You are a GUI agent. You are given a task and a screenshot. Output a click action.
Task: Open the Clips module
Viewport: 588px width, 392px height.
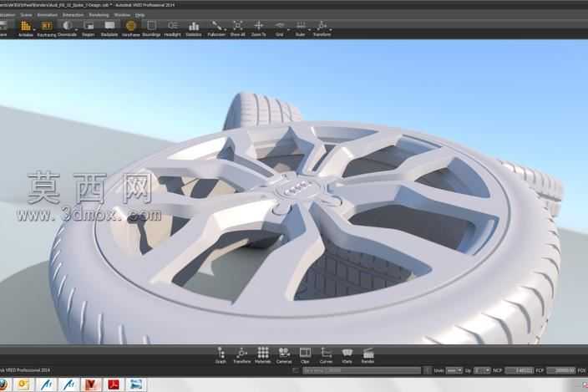pos(305,355)
